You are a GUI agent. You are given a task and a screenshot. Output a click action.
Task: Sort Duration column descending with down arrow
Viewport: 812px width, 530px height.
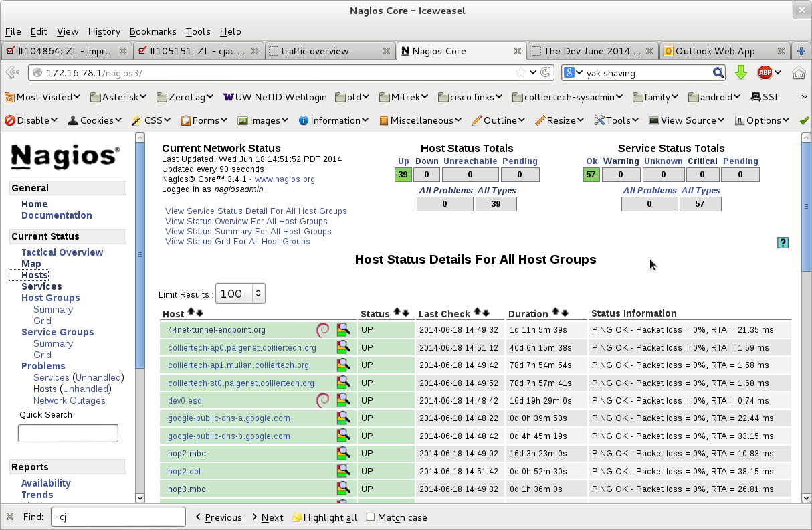point(565,313)
